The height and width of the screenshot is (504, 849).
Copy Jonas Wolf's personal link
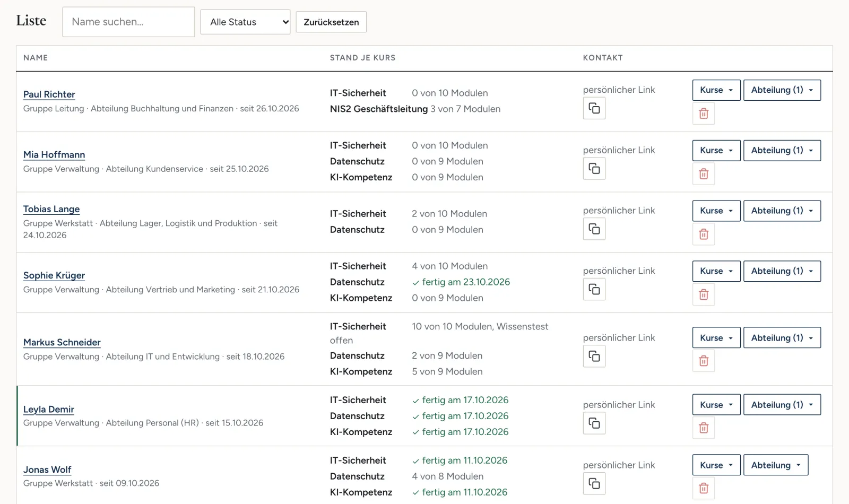tap(594, 483)
